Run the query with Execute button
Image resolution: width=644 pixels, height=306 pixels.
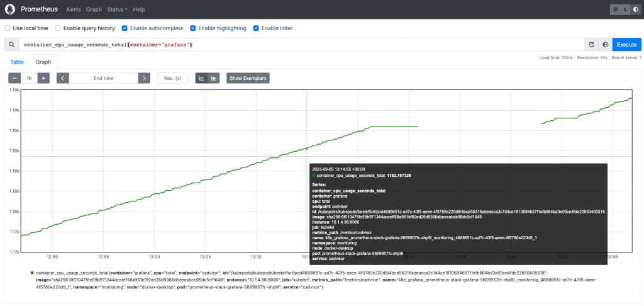pos(627,45)
